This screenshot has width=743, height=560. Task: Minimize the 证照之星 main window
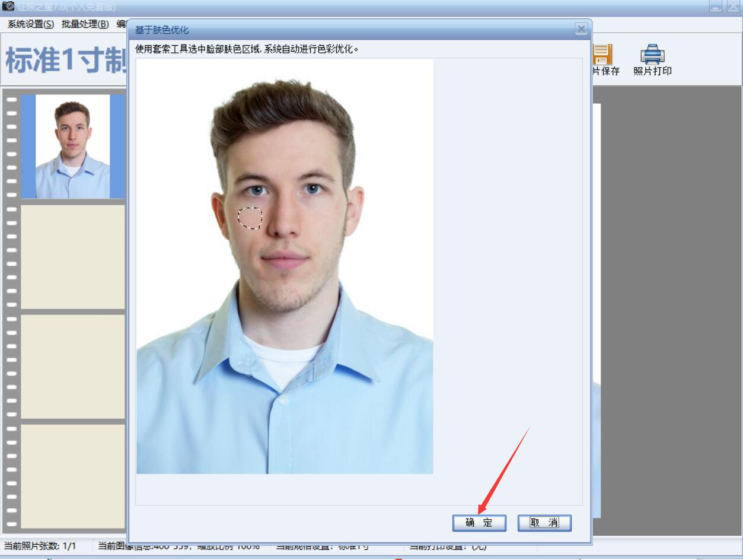716,7
